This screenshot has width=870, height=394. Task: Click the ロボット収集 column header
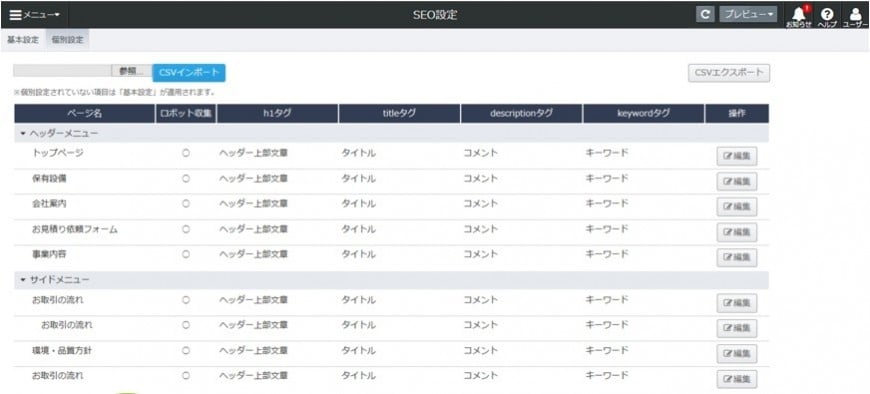[x=186, y=113]
